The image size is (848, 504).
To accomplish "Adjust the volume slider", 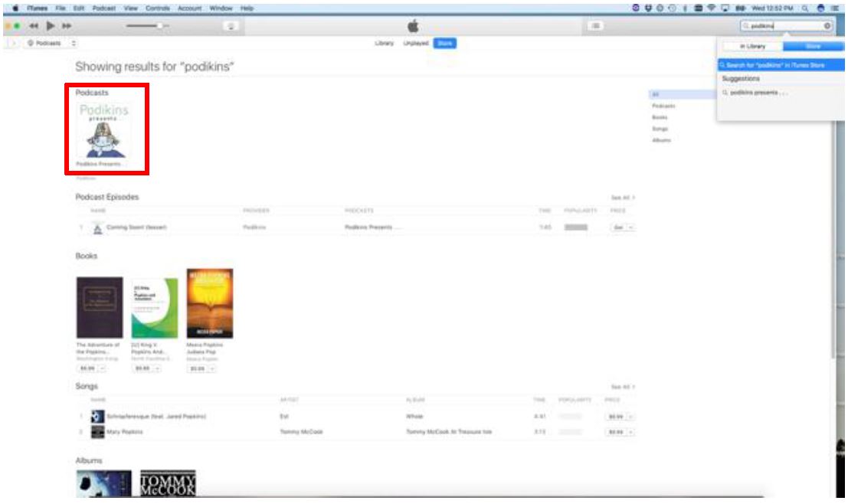I will pyautogui.click(x=147, y=25).
